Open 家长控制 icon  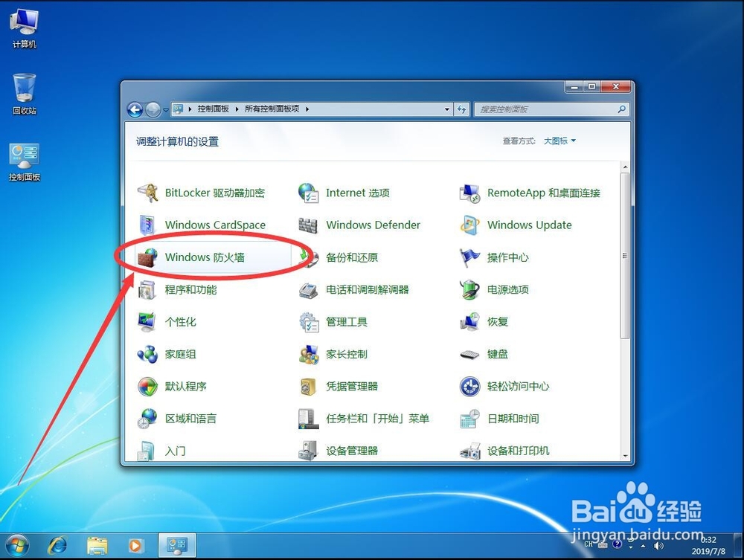(x=309, y=354)
